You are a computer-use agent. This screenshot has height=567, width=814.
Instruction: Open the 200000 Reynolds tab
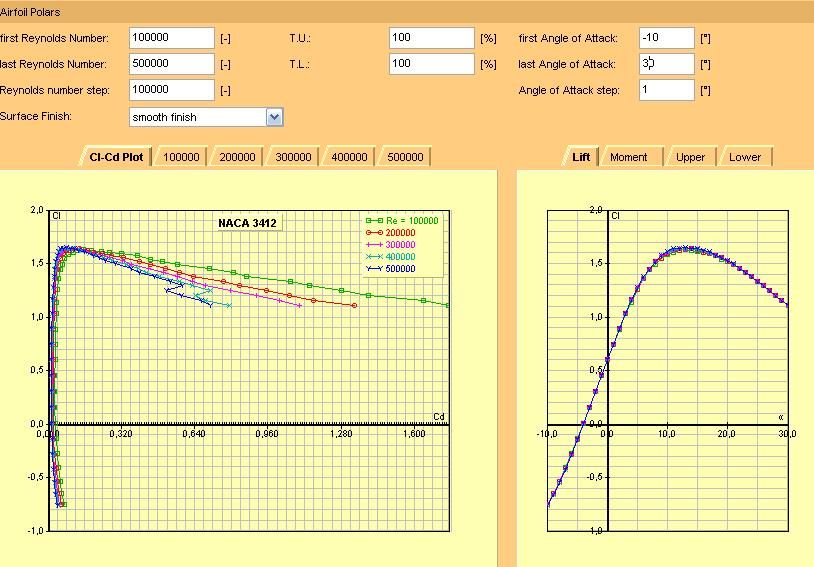pos(237,157)
